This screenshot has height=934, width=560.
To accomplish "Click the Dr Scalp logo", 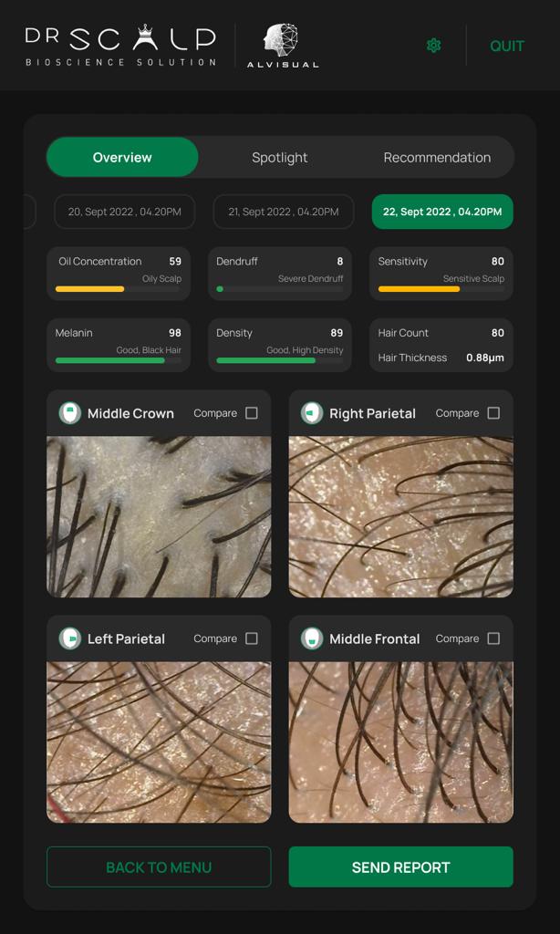I will 121,46.
